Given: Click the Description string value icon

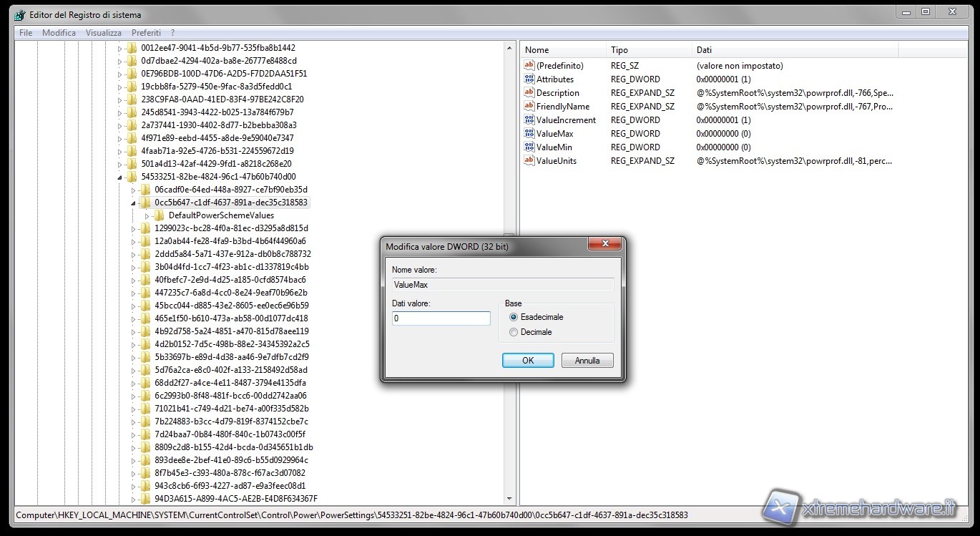Looking at the screenshot, I should 529,93.
